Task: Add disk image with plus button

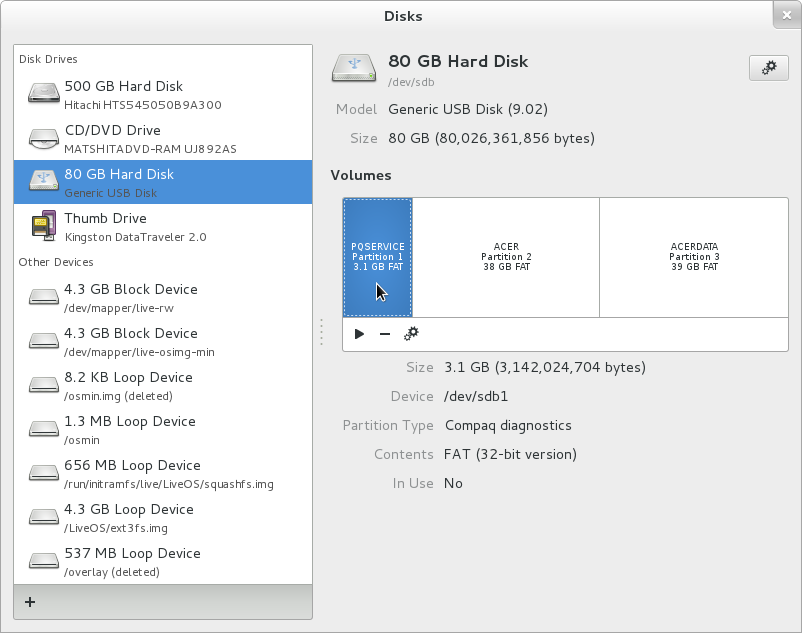Action: (x=30, y=602)
